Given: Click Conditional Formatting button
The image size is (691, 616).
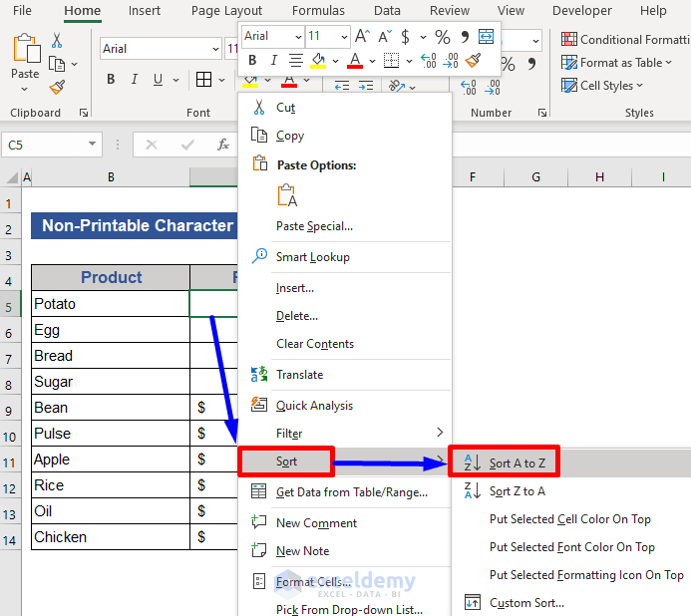Looking at the screenshot, I should pos(625,40).
